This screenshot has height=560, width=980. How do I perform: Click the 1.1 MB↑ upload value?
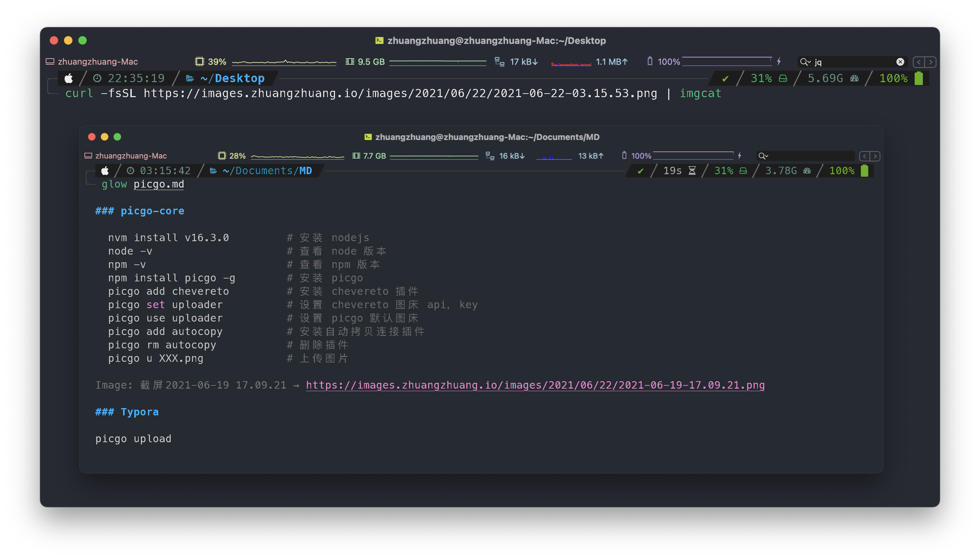(x=611, y=61)
